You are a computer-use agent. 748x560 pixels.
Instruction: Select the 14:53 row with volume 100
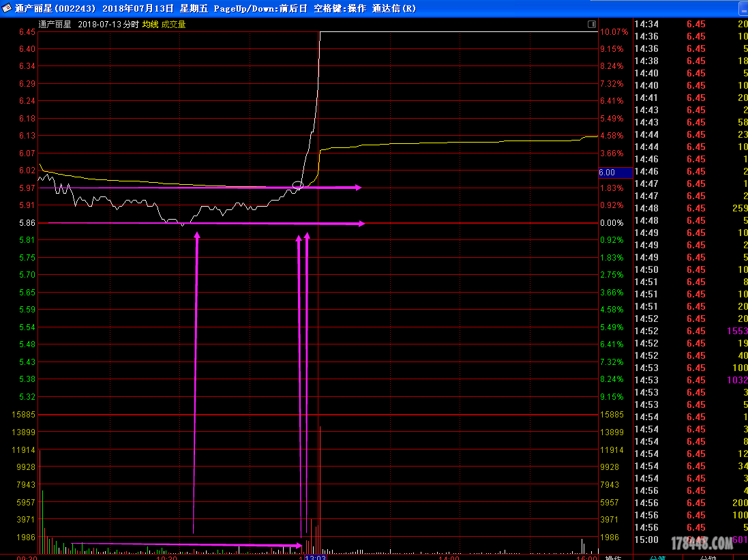click(691, 368)
